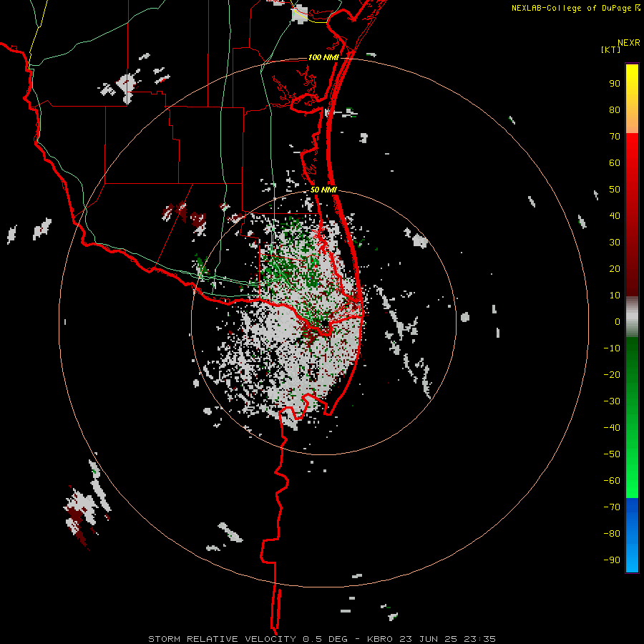Click the 100 NMI range ring label
Image resolution: width=644 pixels, height=644 pixels.
[323, 57]
